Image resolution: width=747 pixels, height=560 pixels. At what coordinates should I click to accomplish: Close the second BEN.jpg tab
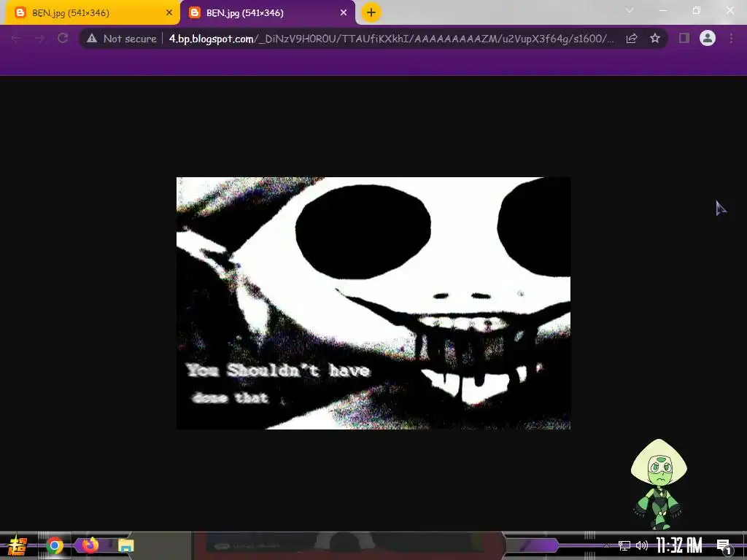click(x=344, y=13)
